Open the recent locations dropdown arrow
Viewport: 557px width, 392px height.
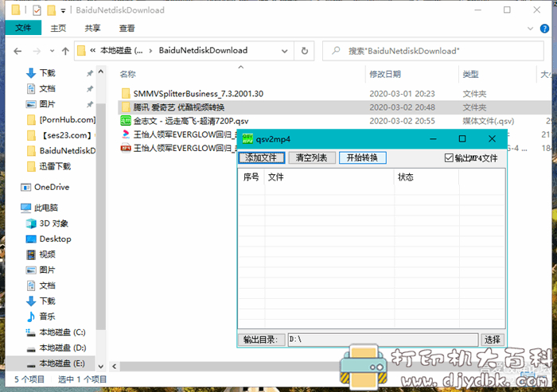coord(53,51)
